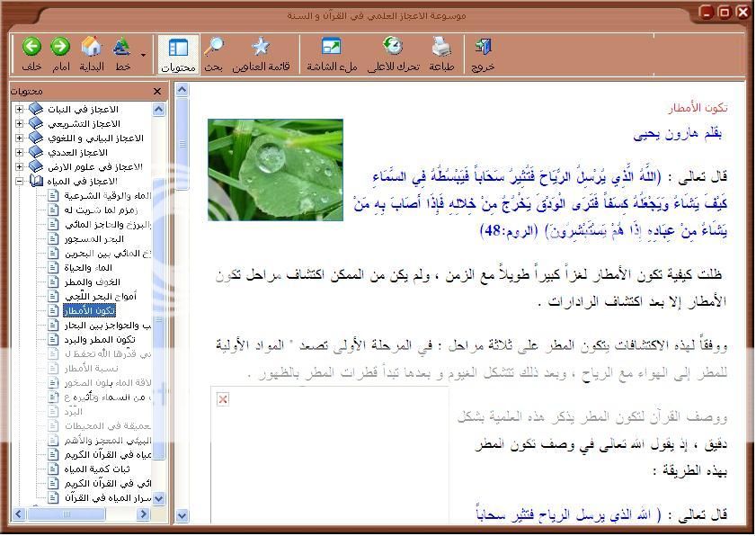This screenshot has width=756, height=536.
Task: Click the green forward arrow (امام)
Action: pos(60,48)
